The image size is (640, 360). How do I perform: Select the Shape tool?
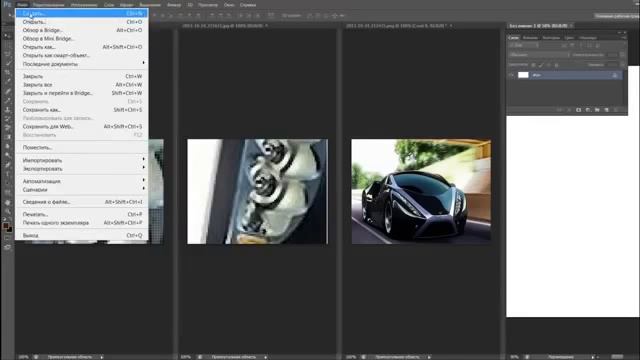[7, 193]
